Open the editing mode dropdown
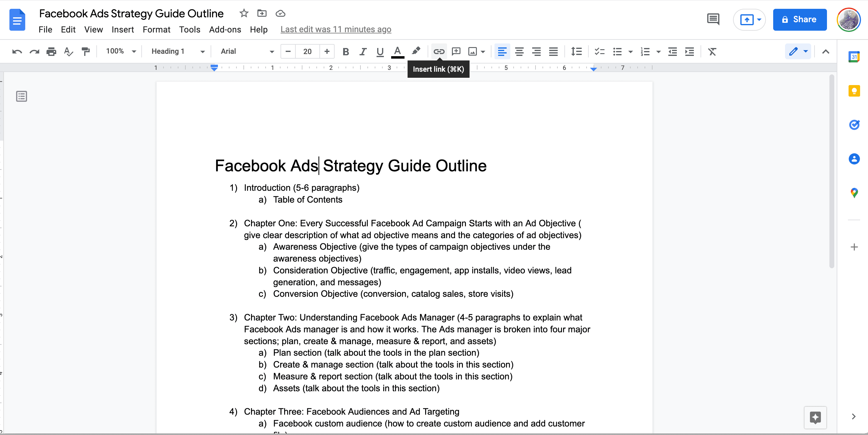This screenshot has width=868, height=435. click(x=798, y=52)
